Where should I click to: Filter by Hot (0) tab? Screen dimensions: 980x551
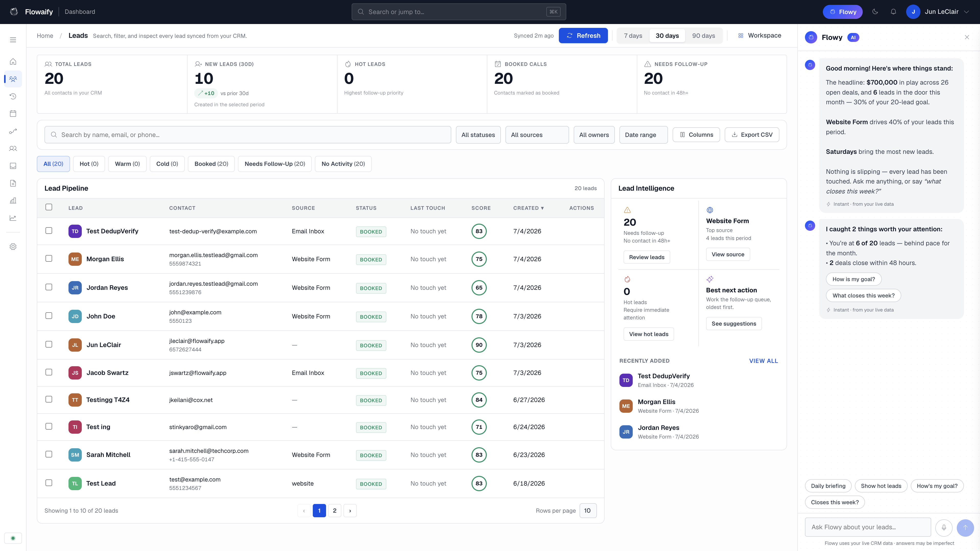89,164
